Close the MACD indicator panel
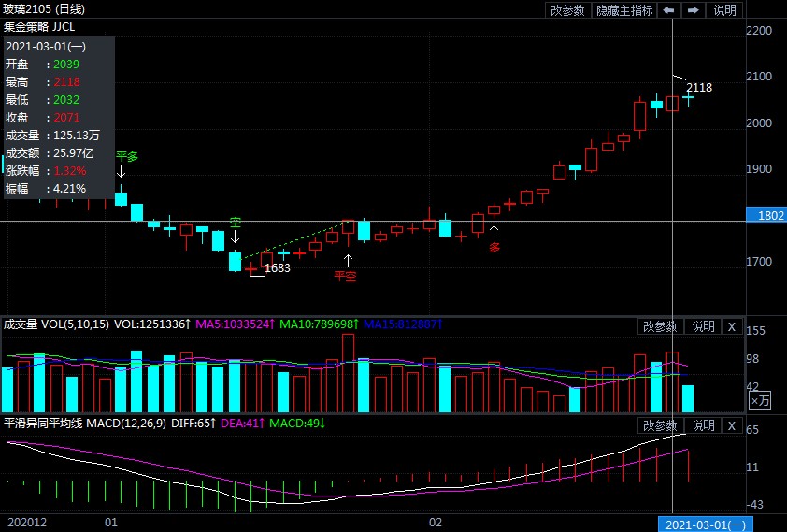The image size is (787, 532). tap(732, 425)
